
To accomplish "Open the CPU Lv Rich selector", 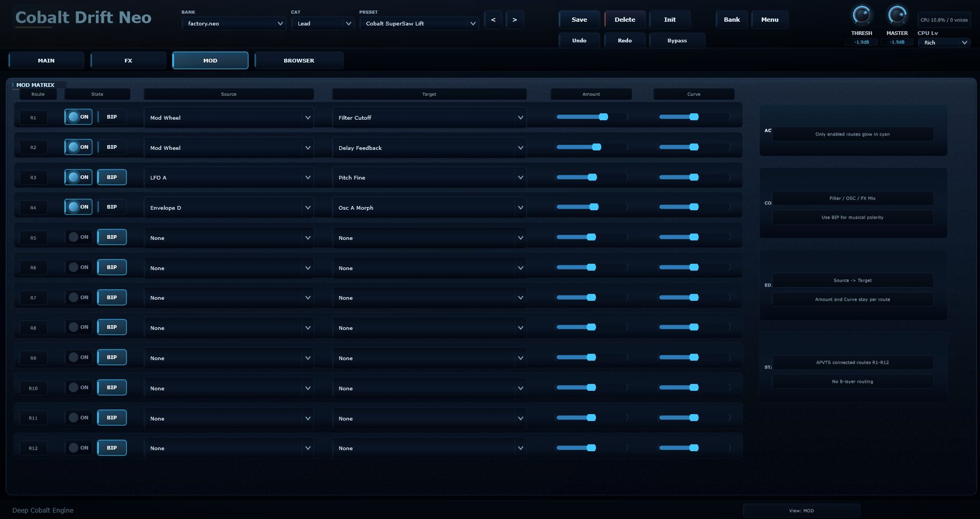I will (x=944, y=42).
